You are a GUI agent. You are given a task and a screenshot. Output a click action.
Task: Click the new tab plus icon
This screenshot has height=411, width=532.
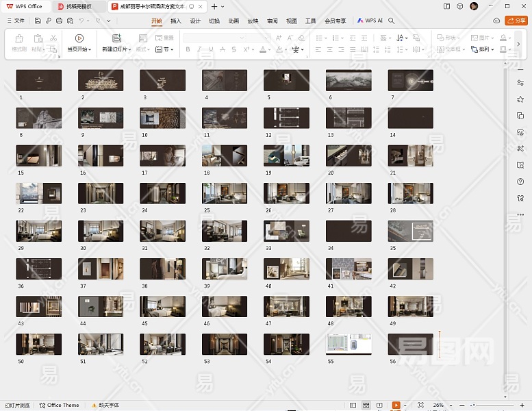[x=214, y=6]
